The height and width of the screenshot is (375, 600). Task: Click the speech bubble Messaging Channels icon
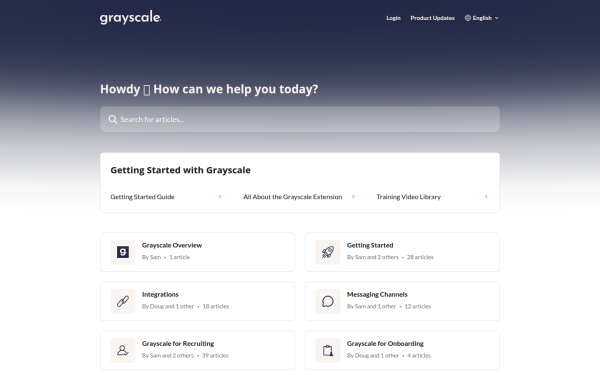coord(328,301)
